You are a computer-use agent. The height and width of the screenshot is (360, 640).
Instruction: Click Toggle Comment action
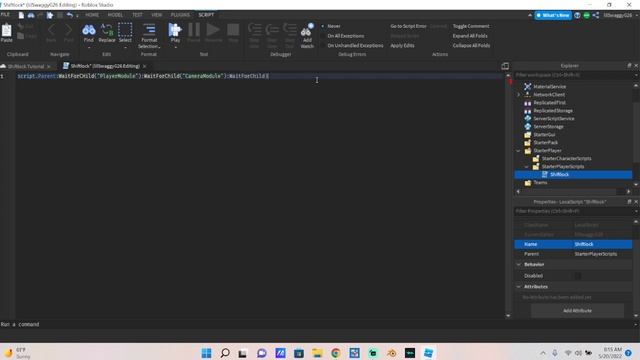coord(471,26)
